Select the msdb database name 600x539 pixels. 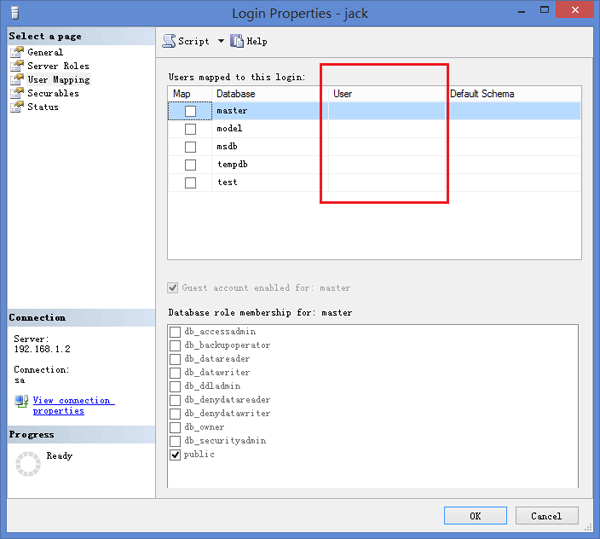coord(227,147)
